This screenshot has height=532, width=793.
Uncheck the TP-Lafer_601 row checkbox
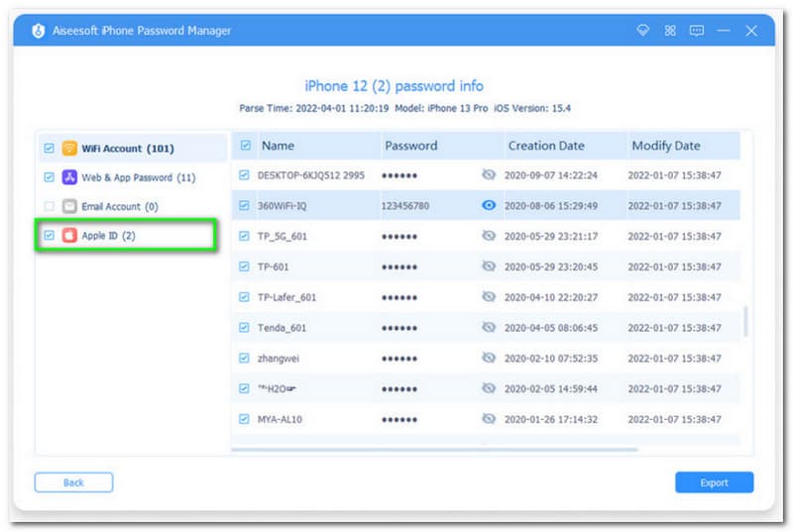(244, 297)
